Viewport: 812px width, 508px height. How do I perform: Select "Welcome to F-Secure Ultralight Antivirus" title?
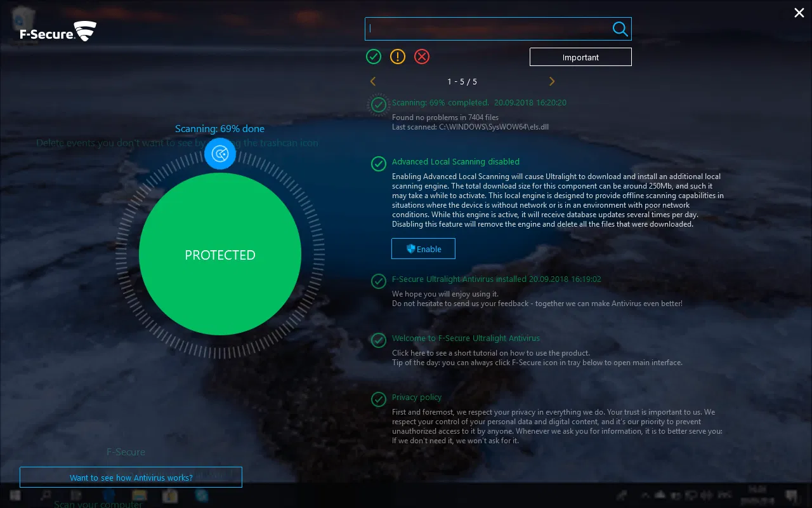pos(466,338)
